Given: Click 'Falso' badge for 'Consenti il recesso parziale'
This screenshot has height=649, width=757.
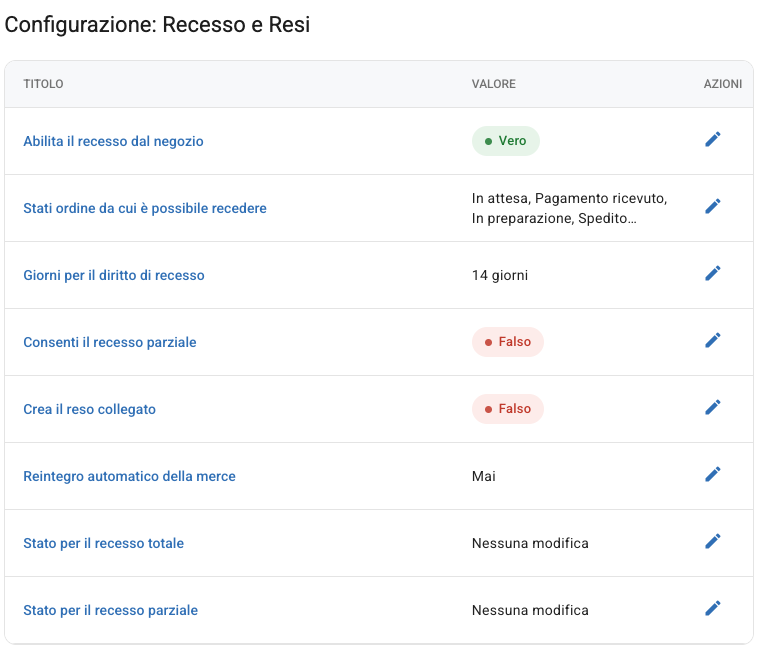Looking at the screenshot, I should tap(507, 342).
